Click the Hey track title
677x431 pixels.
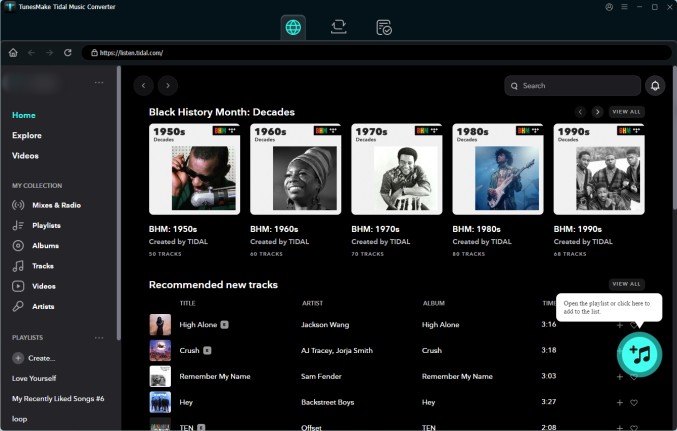coord(186,402)
